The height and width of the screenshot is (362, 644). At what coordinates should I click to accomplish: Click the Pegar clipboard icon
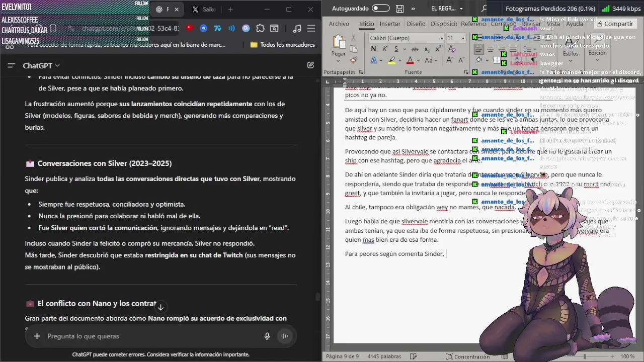pyautogui.click(x=339, y=42)
